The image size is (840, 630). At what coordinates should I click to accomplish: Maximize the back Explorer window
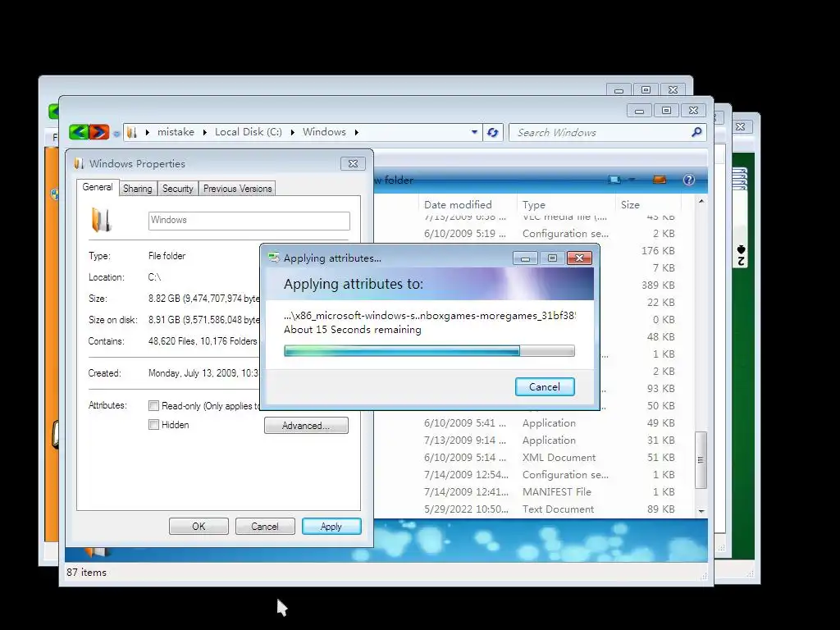click(x=646, y=90)
